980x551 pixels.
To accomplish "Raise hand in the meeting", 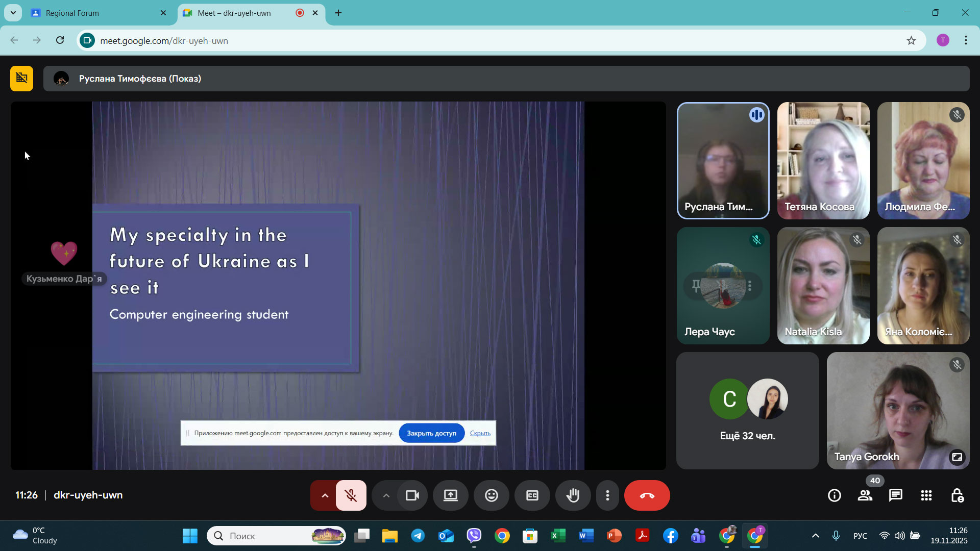I will pyautogui.click(x=573, y=495).
